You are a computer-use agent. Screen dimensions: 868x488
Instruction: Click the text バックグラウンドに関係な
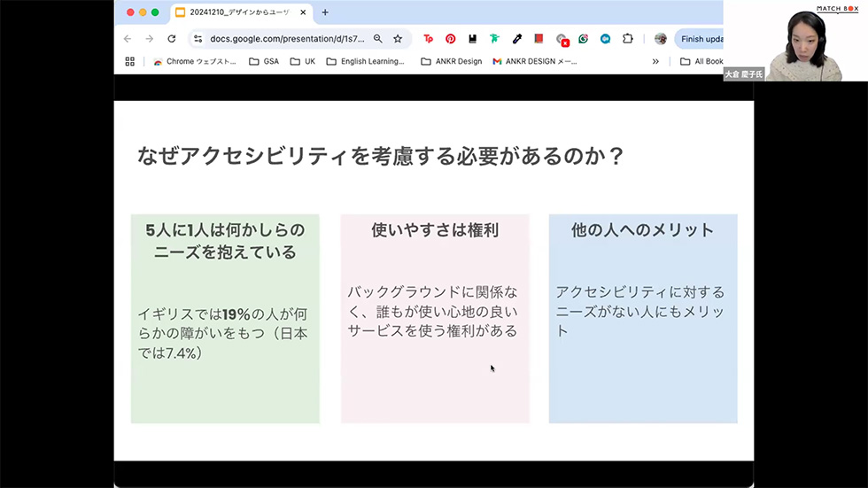point(432,291)
